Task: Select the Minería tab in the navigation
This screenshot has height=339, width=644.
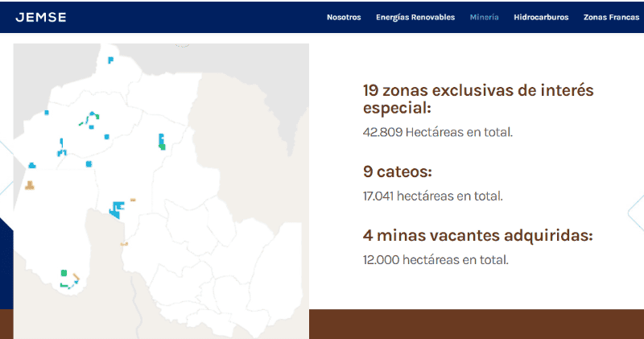Action: 484,17
